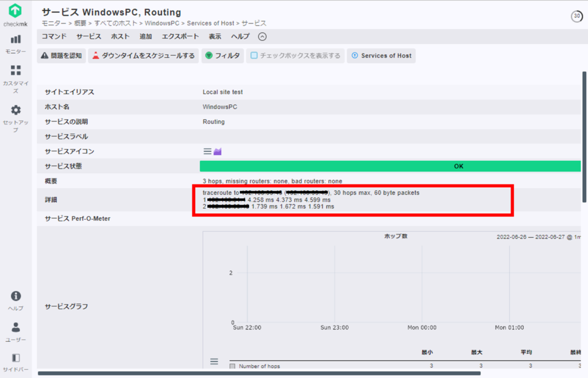Click Services of Host breadcrumb link
The image size is (588, 378).
210,23
